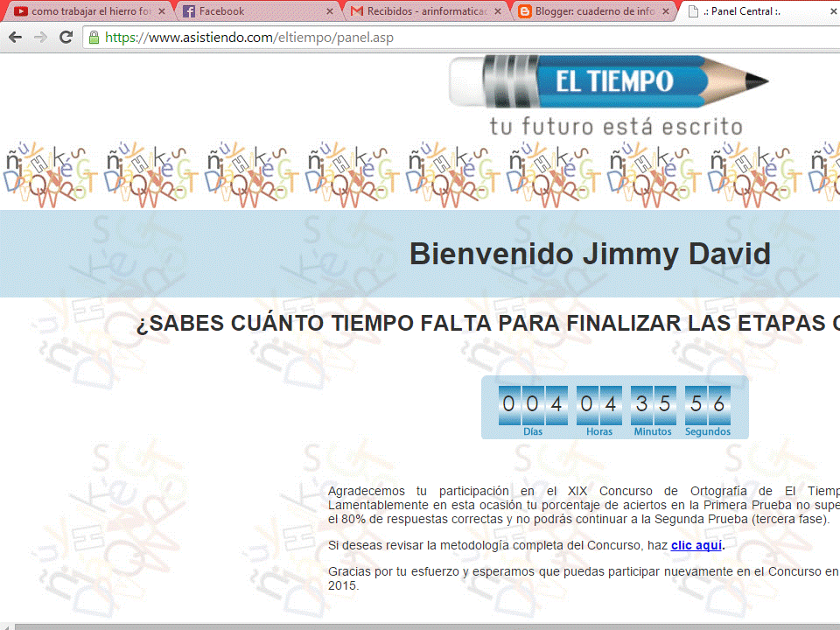Close the Facebook tab

[330, 11]
